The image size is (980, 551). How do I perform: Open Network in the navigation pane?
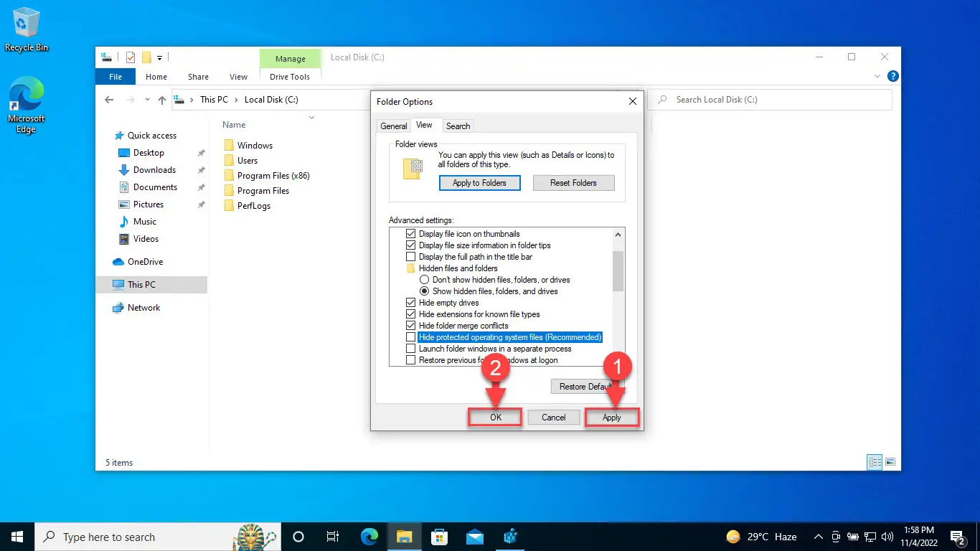point(143,308)
